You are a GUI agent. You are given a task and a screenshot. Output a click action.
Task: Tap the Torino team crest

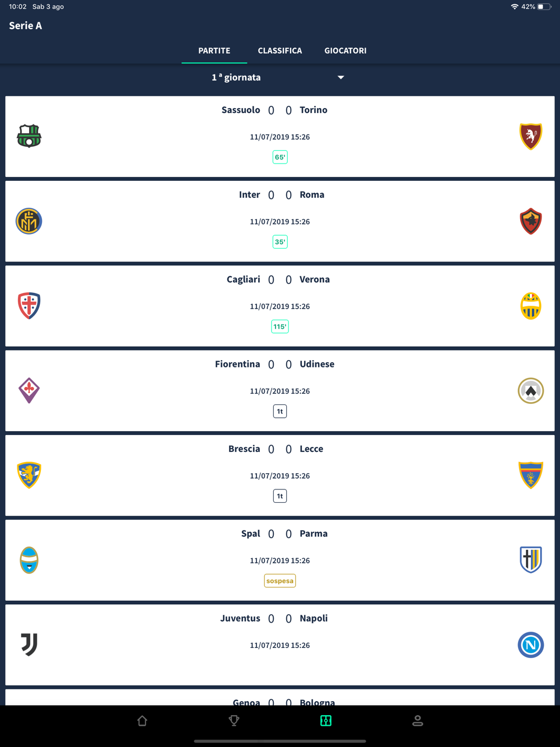click(x=530, y=137)
